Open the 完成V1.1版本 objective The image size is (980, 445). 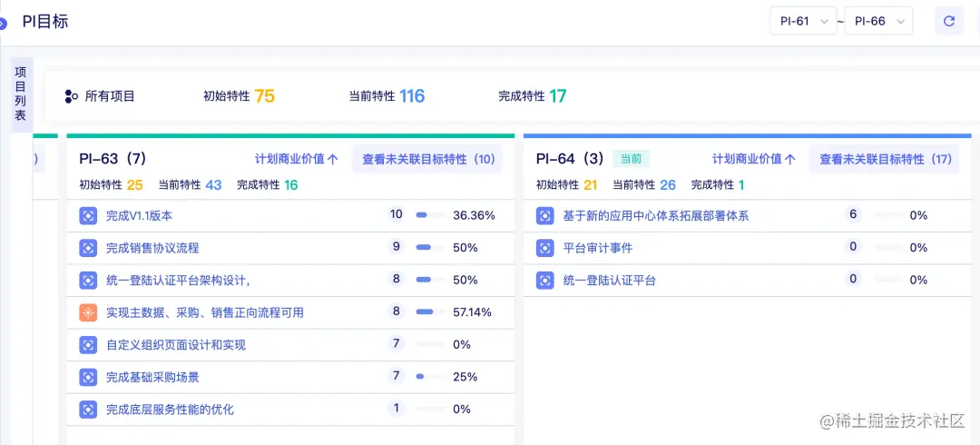[x=140, y=216]
